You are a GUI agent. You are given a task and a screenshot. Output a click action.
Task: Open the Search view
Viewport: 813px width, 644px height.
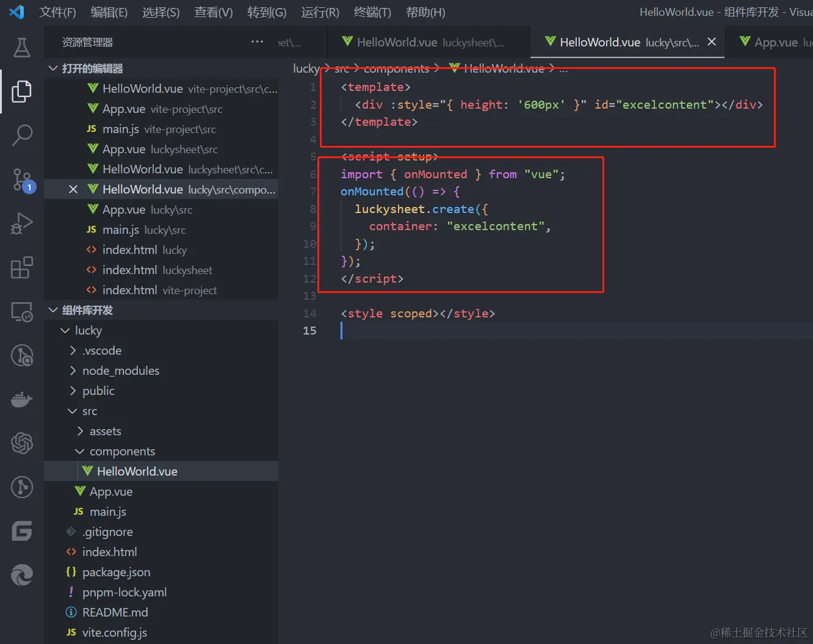22,135
